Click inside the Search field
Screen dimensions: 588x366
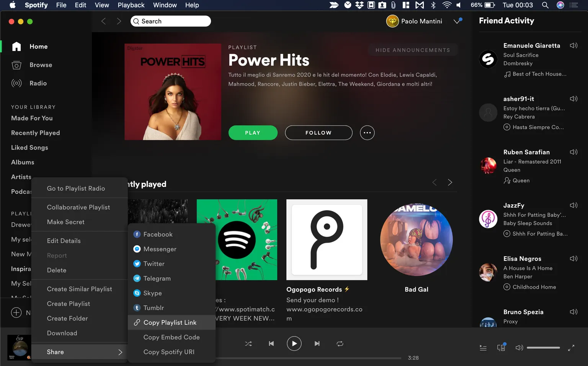click(170, 21)
